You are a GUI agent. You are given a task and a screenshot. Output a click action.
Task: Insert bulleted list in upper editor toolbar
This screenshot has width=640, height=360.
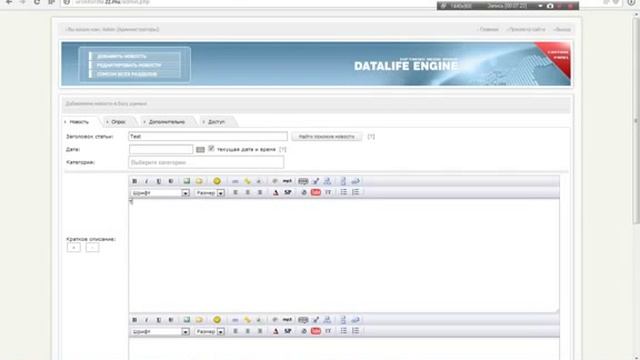click(344, 192)
